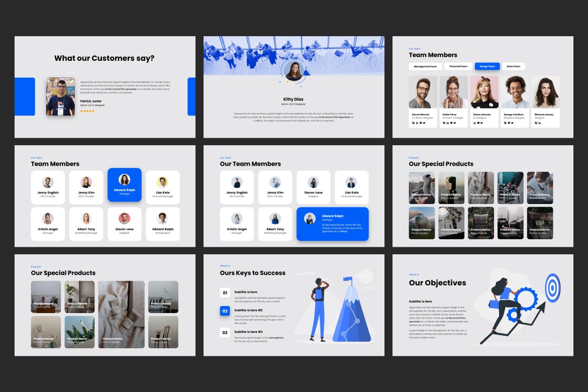Choose the Sales Team tab

(x=513, y=66)
